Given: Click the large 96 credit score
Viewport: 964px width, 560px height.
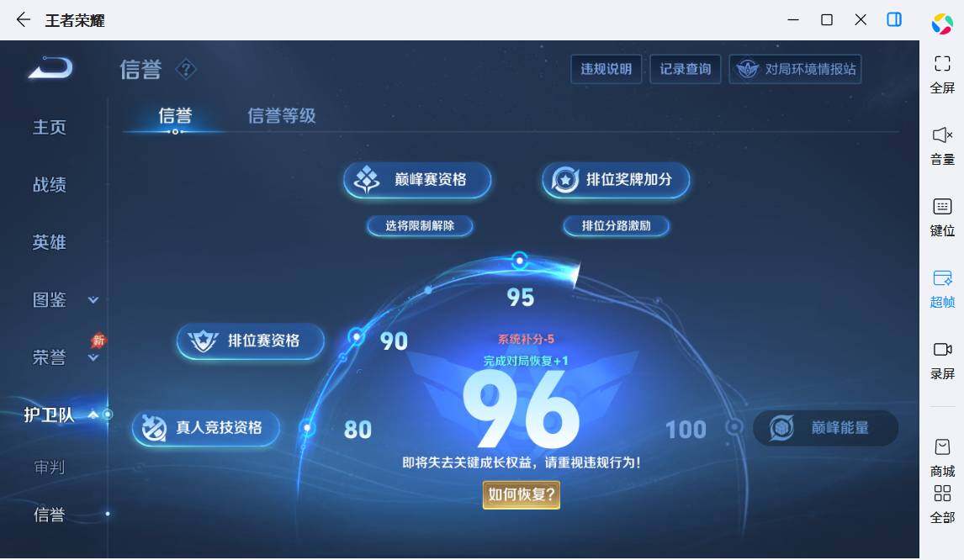Looking at the screenshot, I should coord(521,410).
